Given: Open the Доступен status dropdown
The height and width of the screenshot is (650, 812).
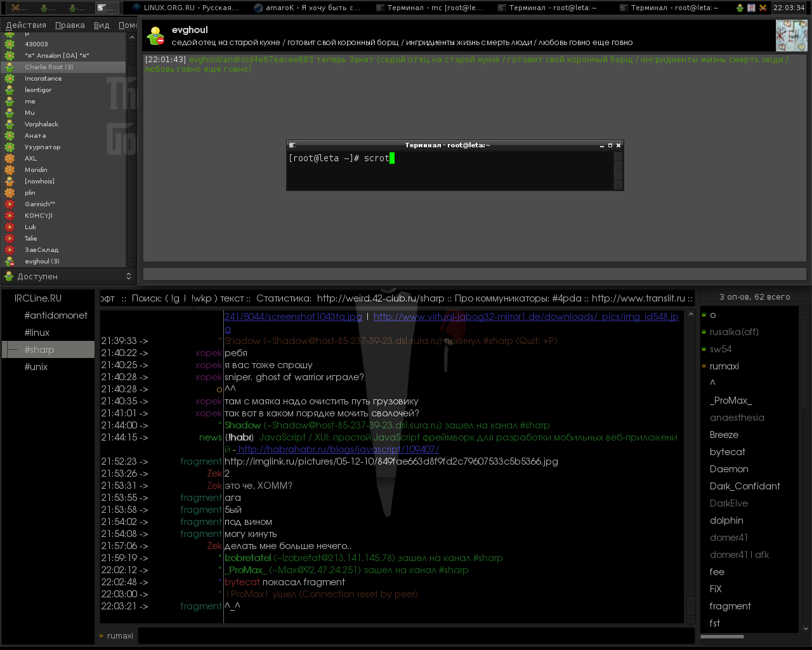Looking at the screenshot, I should (x=68, y=276).
